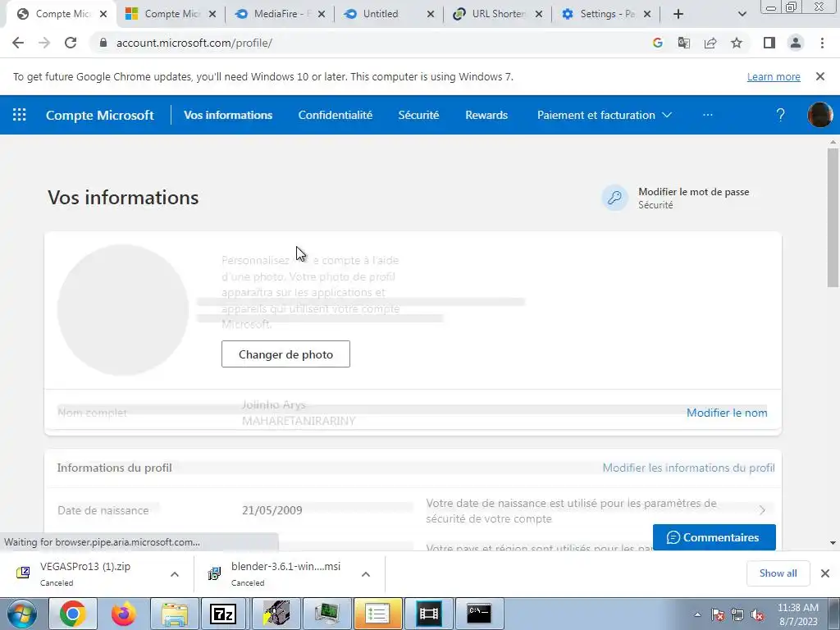Click the scrollbar down arrow

coord(833,543)
